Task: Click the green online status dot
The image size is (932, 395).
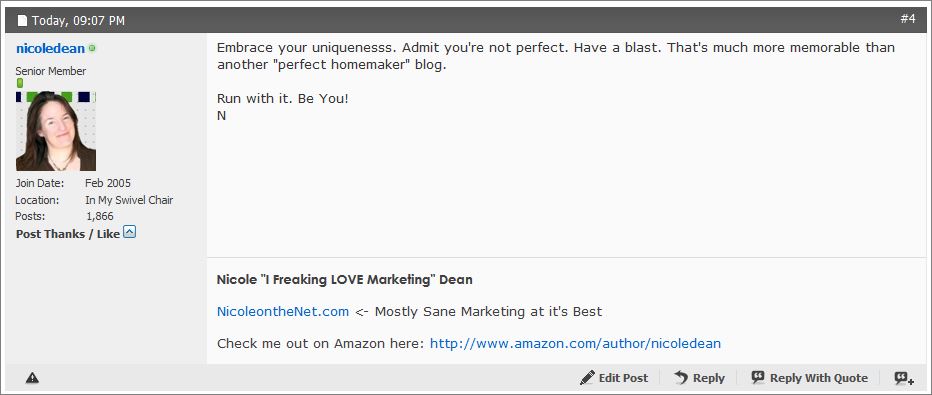Action: pyautogui.click(x=92, y=48)
